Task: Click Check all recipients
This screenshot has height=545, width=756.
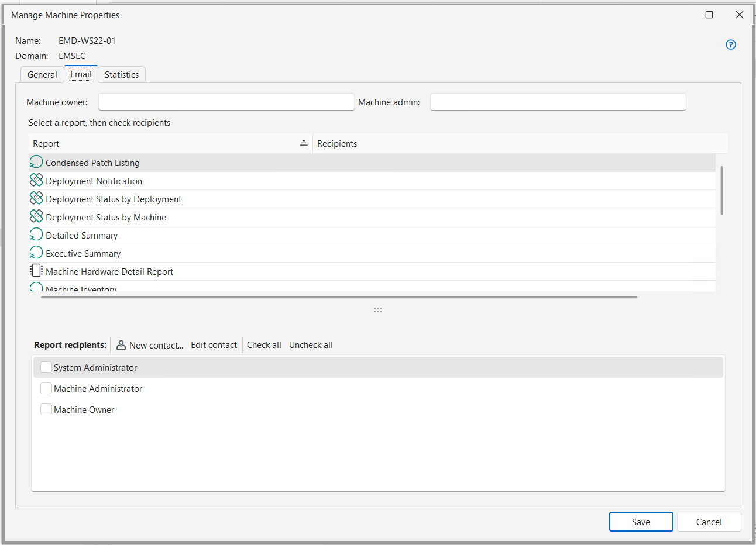Action: coord(264,344)
